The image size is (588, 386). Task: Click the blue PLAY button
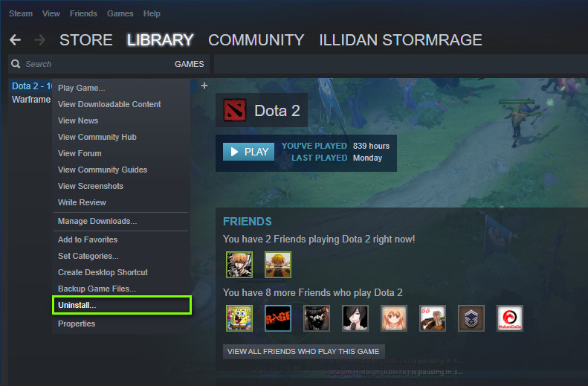coord(248,152)
